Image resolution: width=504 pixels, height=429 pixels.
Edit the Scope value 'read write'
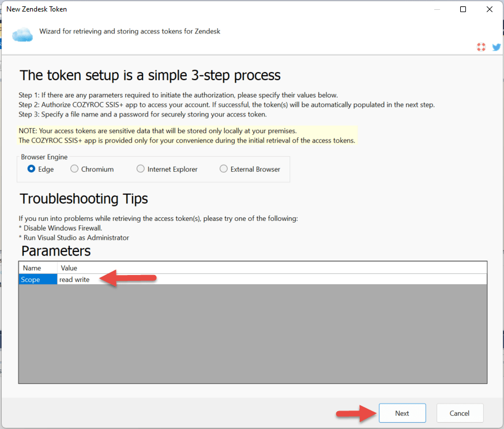coord(272,280)
